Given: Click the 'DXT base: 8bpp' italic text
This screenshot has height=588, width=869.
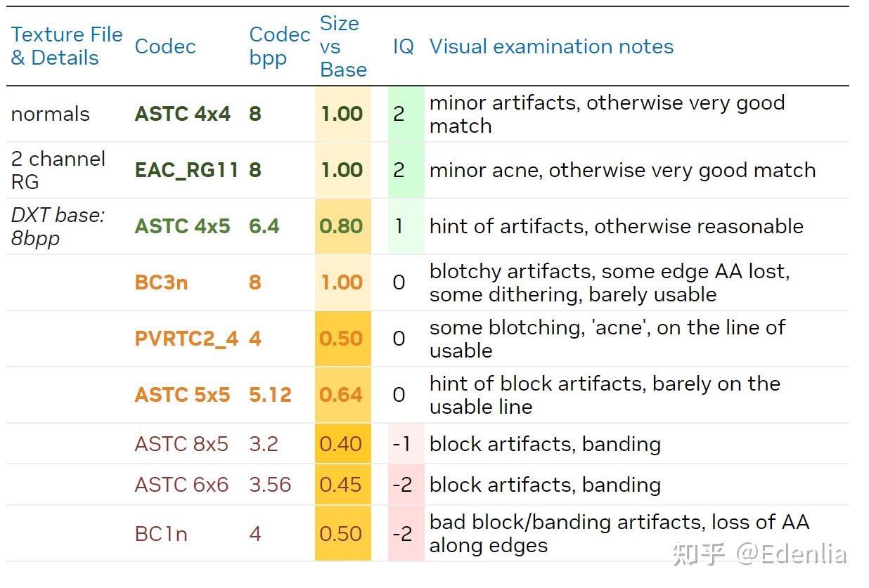Looking at the screenshot, I should [58, 226].
